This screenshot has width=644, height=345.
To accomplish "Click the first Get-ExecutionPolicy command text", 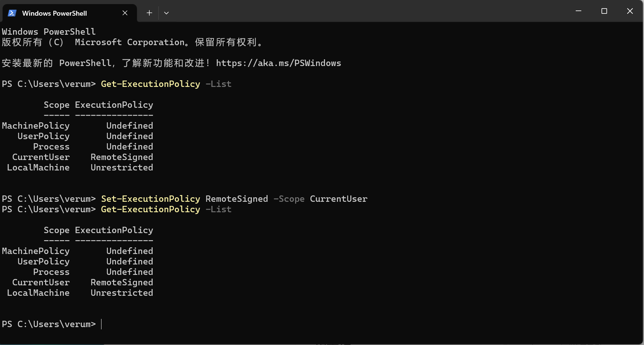I will 150,84.
